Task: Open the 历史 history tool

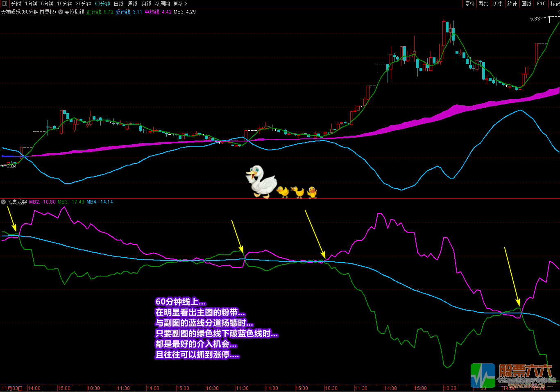Action: [x=498, y=4]
